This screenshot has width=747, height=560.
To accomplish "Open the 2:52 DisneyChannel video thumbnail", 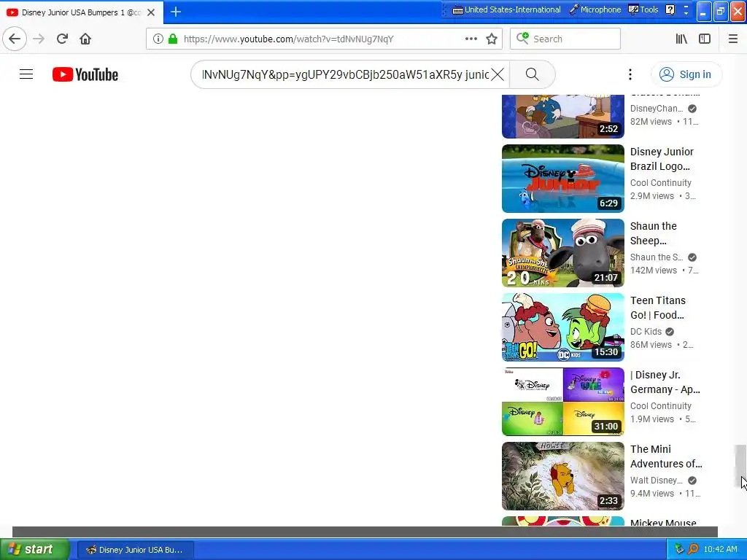I will 562,116.
